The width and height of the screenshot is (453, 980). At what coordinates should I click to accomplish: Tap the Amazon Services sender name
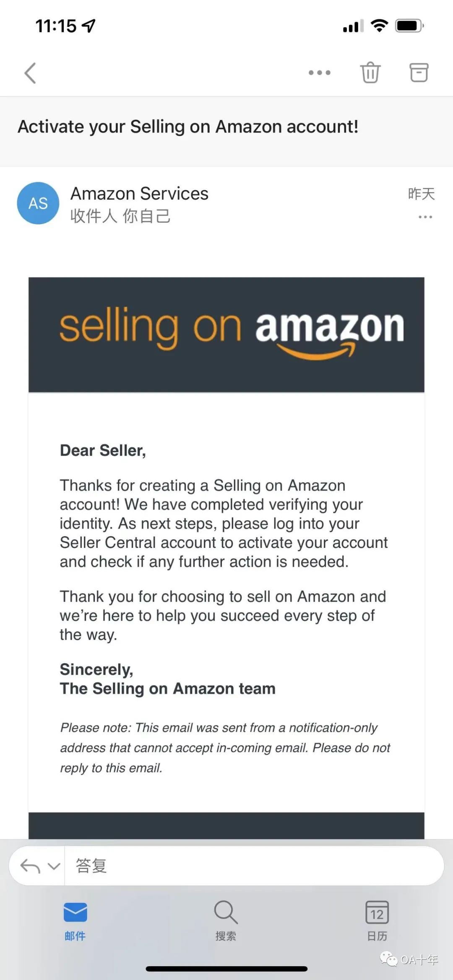[139, 194]
